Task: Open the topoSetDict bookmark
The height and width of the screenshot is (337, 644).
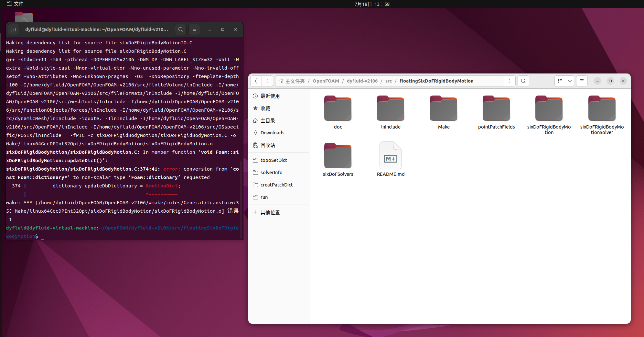Action: tap(279, 160)
